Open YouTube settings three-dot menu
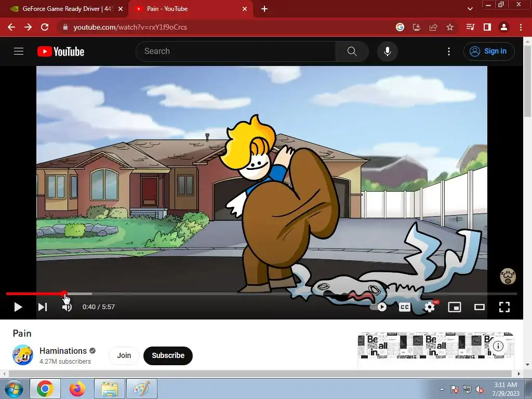This screenshot has height=399, width=532. pyautogui.click(x=449, y=51)
